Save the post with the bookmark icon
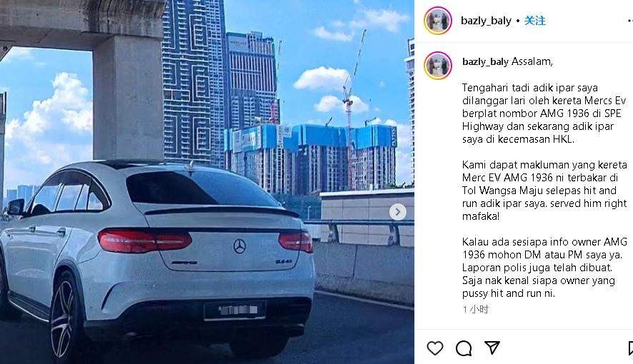Image resolution: width=633 pixels, height=364 pixels. pyautogui.click(x=631, y=348)
